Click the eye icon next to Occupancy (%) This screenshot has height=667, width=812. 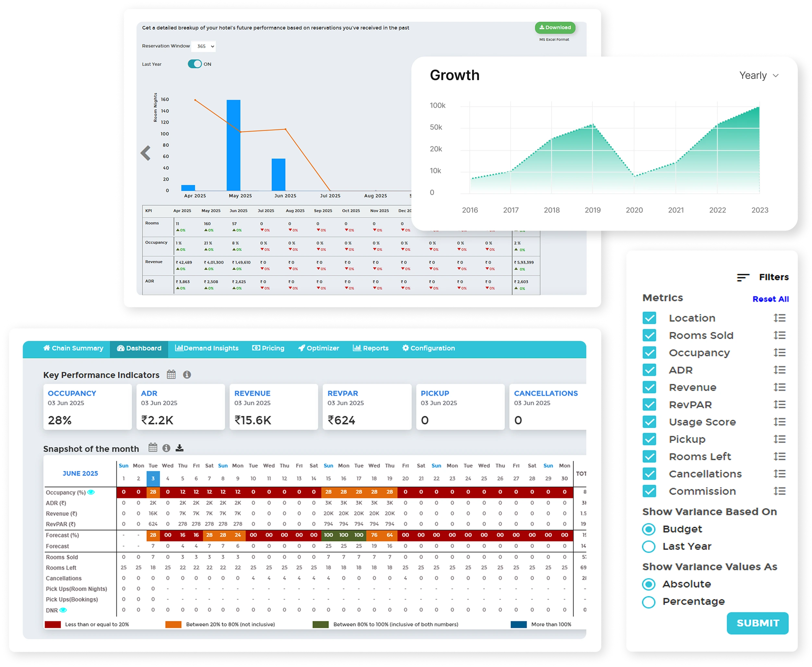[91, 492]
